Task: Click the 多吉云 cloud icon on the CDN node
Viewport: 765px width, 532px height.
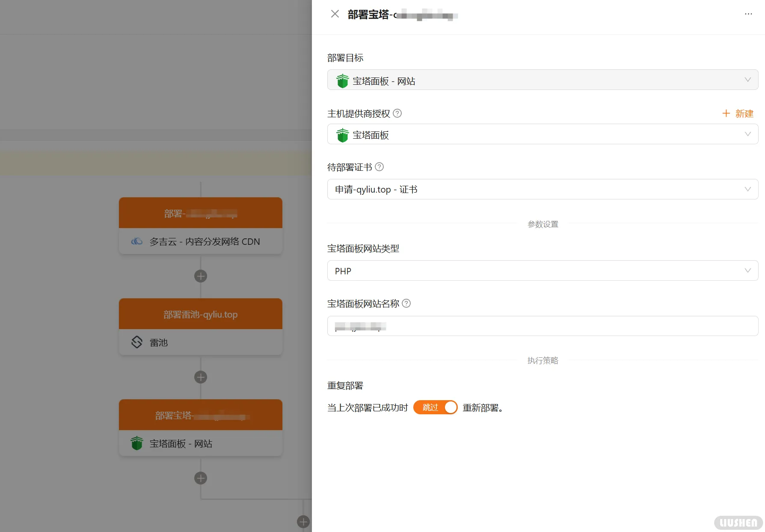Action: pos(137,241)
